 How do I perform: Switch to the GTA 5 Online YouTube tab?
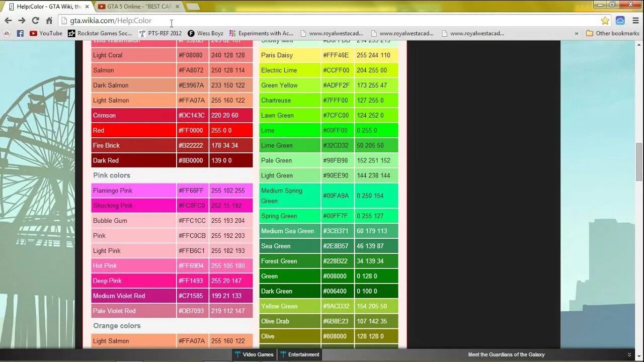138,7
